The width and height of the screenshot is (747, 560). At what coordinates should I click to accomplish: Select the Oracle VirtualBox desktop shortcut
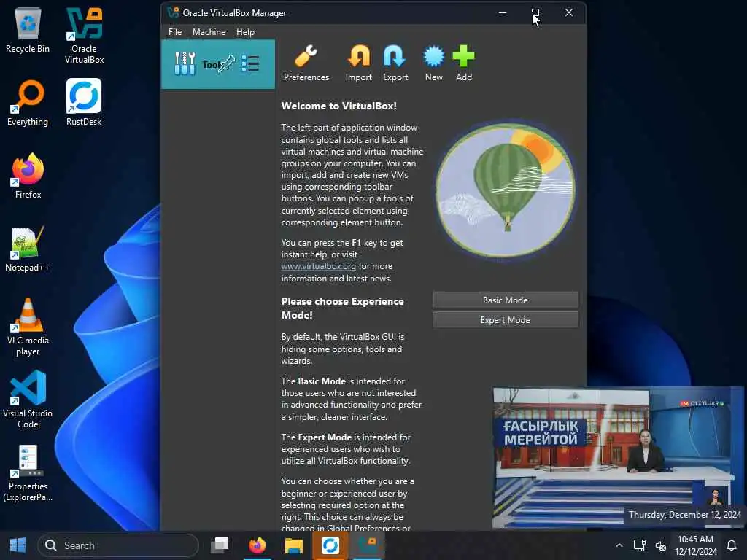point(85,36)
